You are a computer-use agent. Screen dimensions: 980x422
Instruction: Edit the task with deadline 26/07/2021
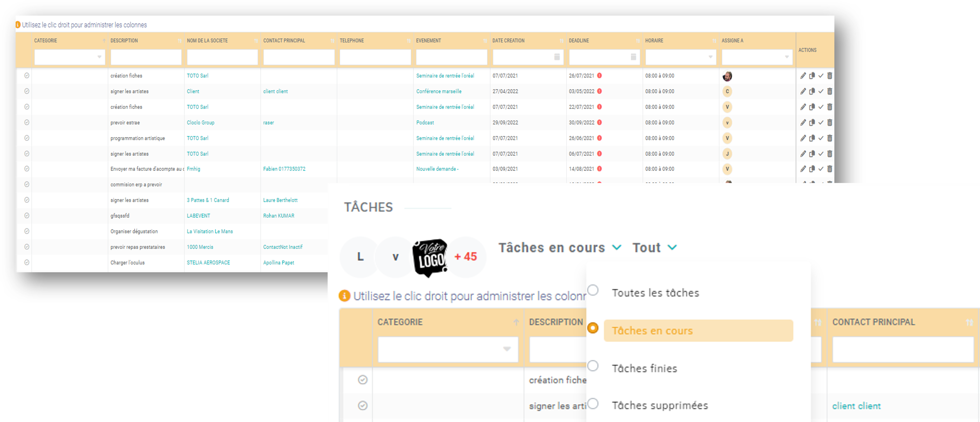[803, 76]
